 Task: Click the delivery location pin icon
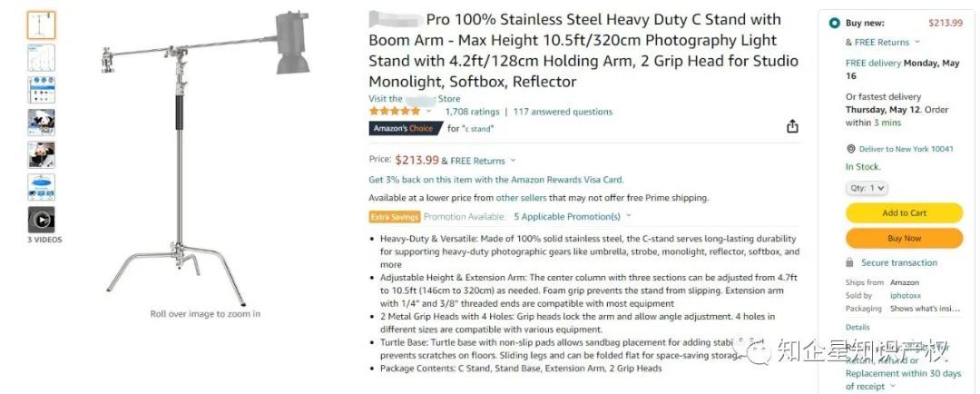[850, 149]
